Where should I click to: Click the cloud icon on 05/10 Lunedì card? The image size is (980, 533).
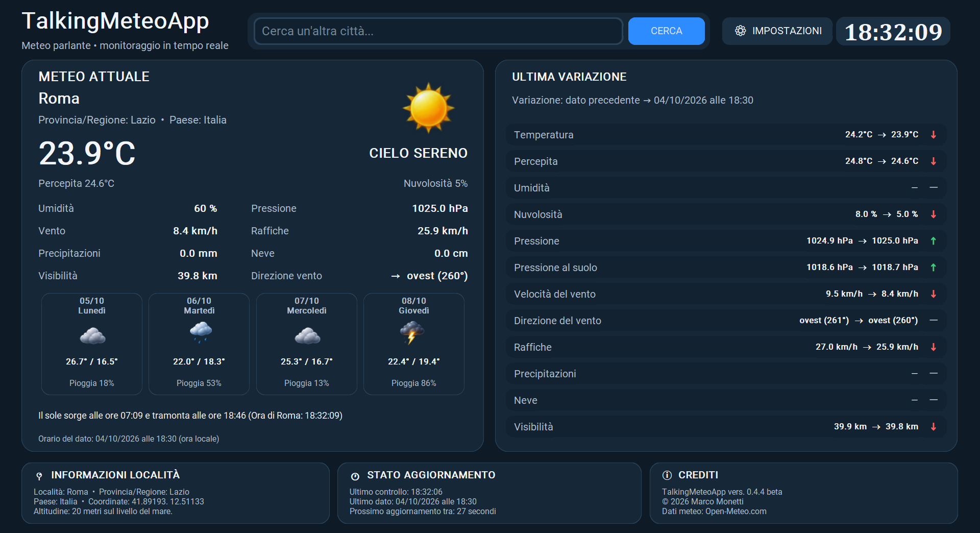point(92,336)
